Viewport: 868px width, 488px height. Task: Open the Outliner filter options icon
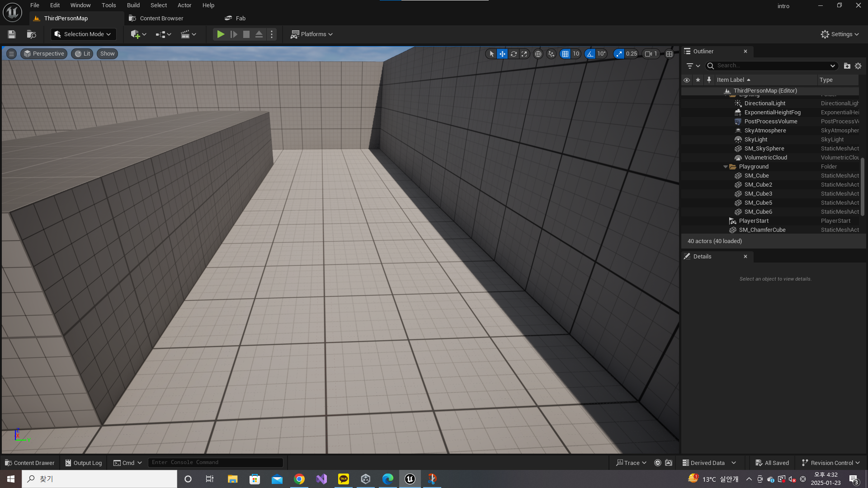(x=693, y=66)
